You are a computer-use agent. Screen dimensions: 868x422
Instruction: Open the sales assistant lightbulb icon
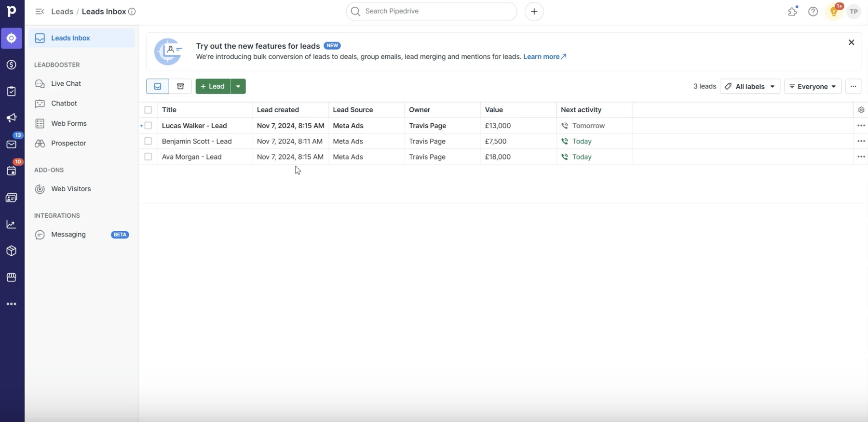pos(834,12)
